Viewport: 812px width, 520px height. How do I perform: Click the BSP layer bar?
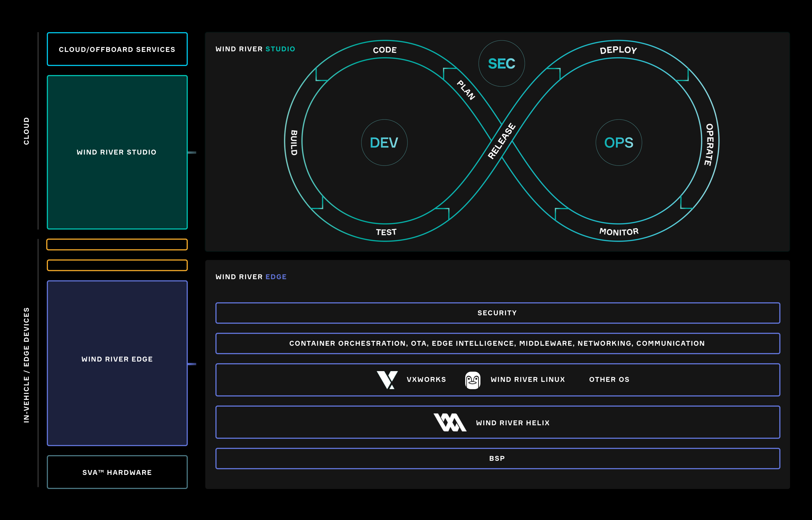click(x=498, y=459)
